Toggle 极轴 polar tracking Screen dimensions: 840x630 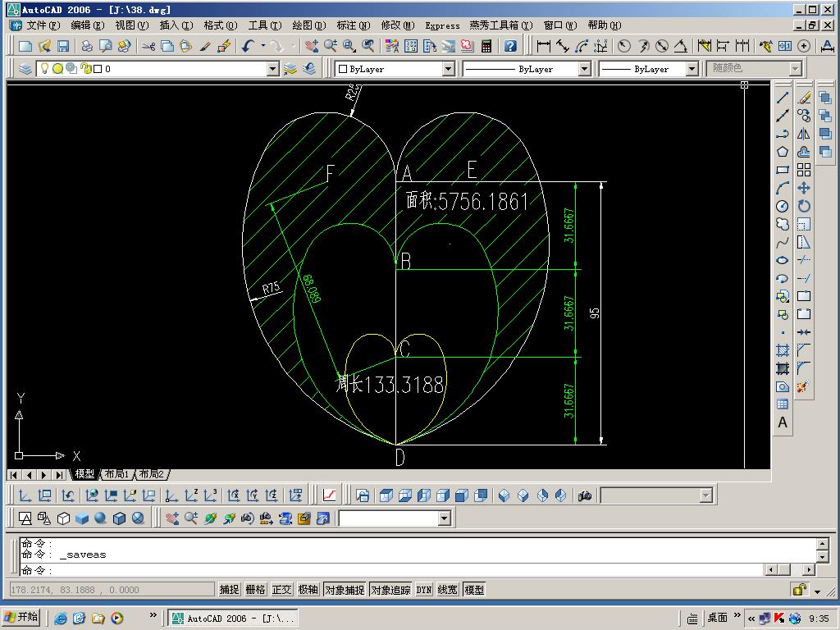(x=308, y=590)
